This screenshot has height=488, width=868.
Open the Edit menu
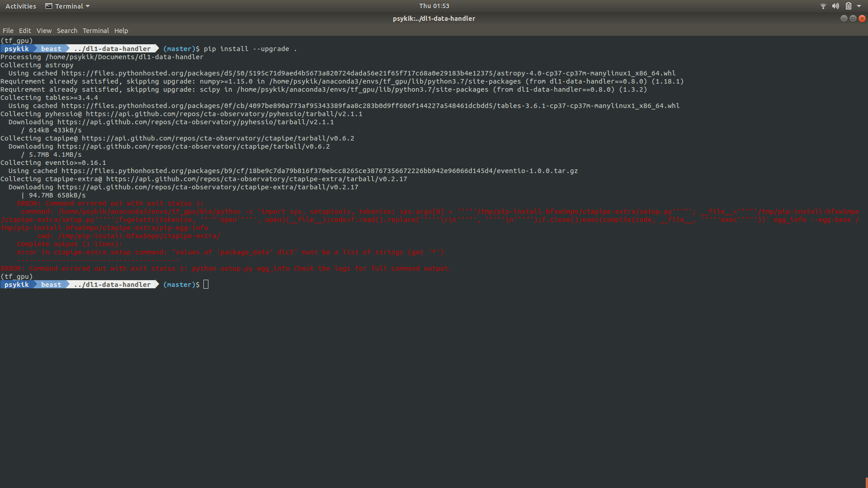pyautogui.click(x=25, y=31)
